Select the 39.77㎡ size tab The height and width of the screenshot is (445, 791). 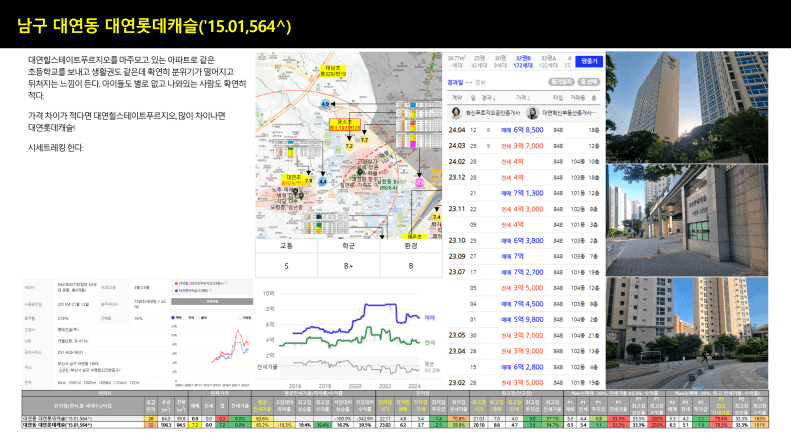click(457, 62)
